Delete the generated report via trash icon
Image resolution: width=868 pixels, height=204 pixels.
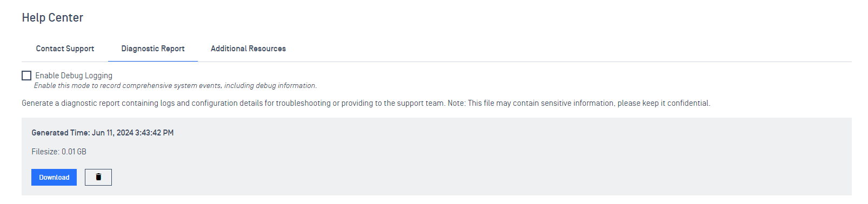click(98, 177)
